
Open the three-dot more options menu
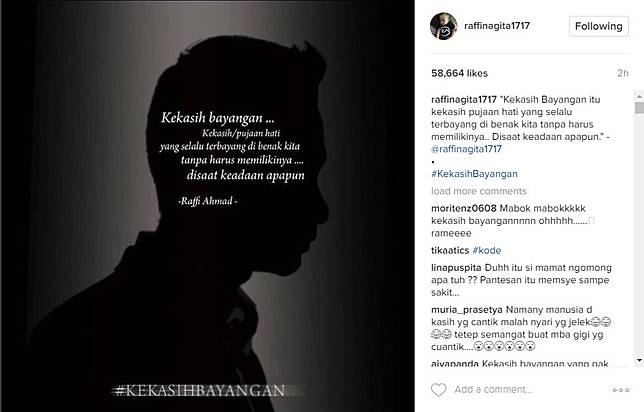pyautogui.click(x=621, y=390)
